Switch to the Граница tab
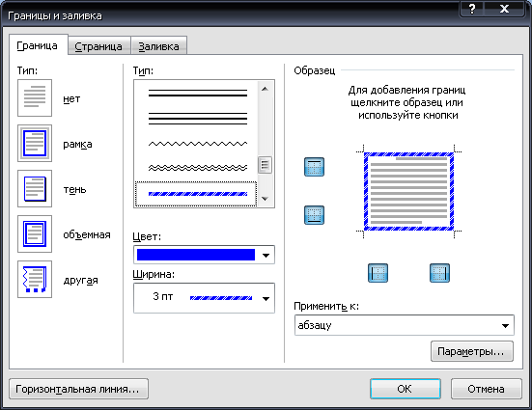The width and height of the screenshot is (532, 410). [38, 45]
